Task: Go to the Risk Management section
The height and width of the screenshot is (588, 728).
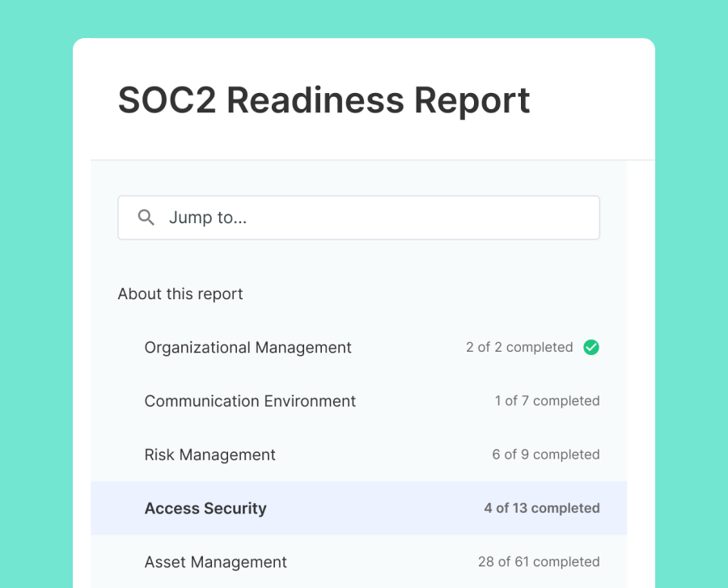Action: 210,455
